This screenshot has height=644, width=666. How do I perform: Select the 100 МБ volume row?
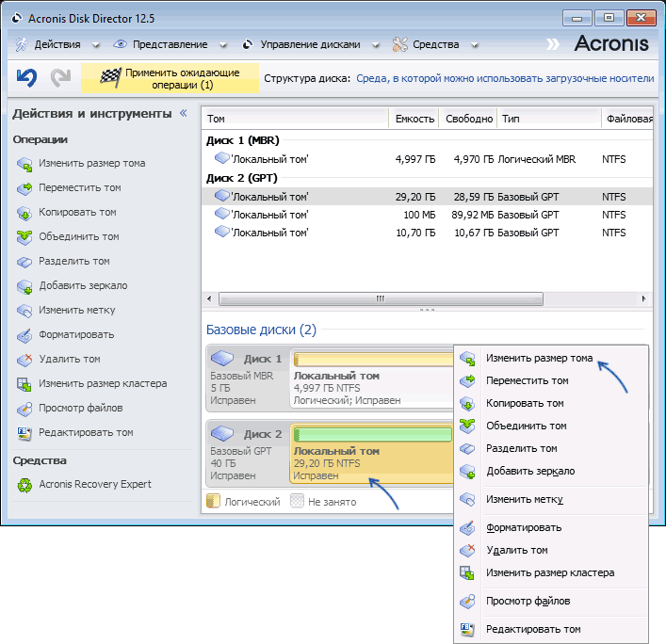427,215
